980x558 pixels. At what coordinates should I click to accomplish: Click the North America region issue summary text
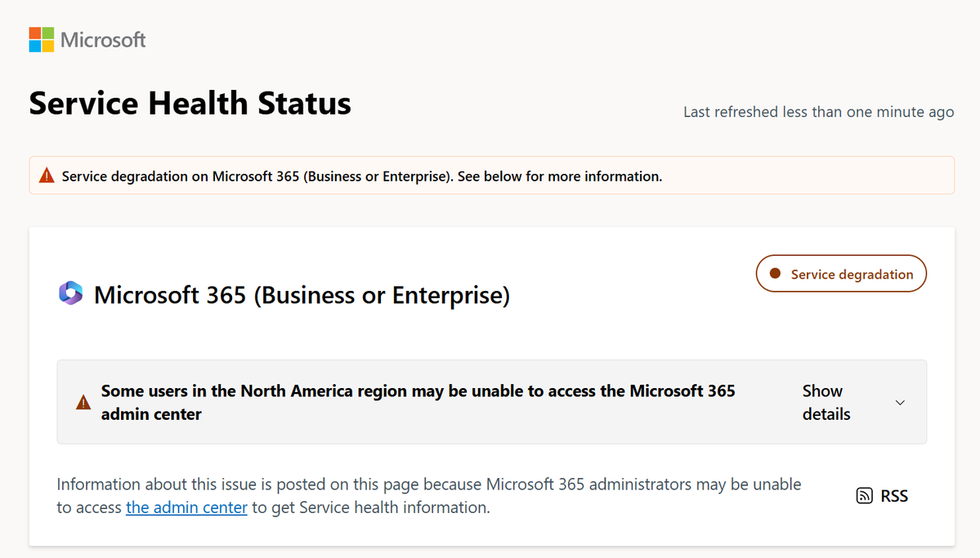418,402
